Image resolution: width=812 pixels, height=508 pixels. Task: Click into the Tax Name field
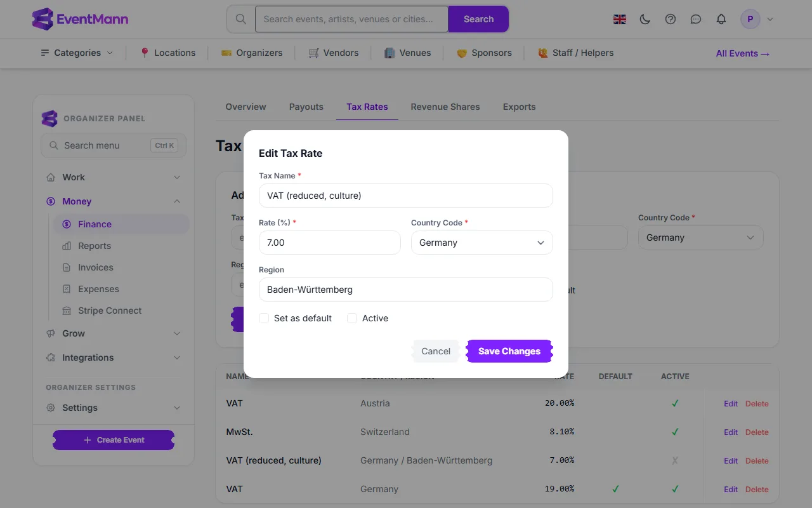pos(406,196)
